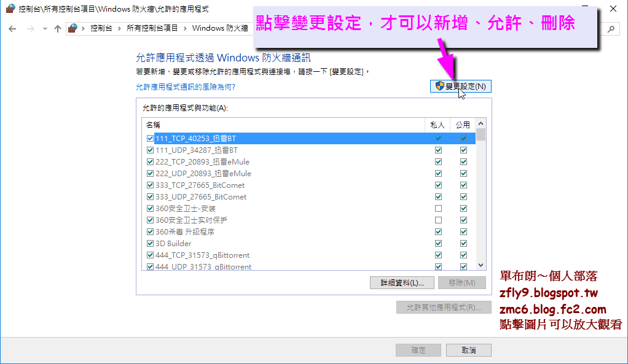The width and height of the screenshot is (628, 364).
Task: Expand chevron before 控制台 breadcrumb
Action: click(x=84, y=28)
